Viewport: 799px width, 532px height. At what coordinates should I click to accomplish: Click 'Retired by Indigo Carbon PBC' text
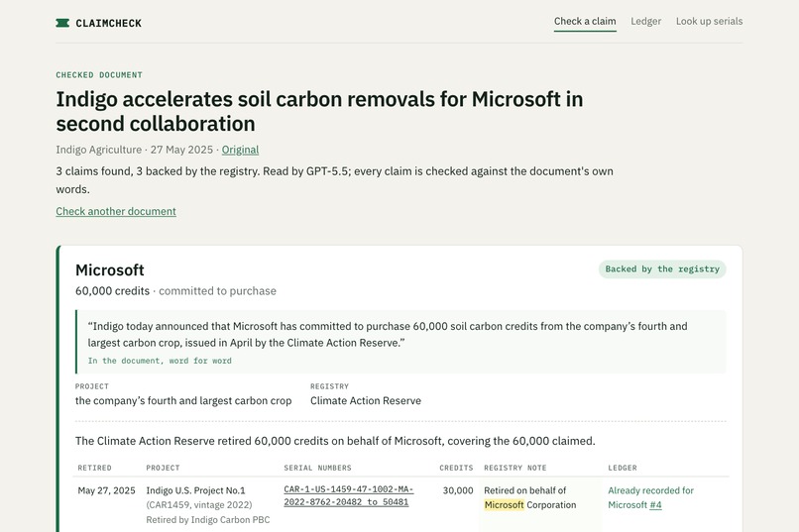click(208, 520)
